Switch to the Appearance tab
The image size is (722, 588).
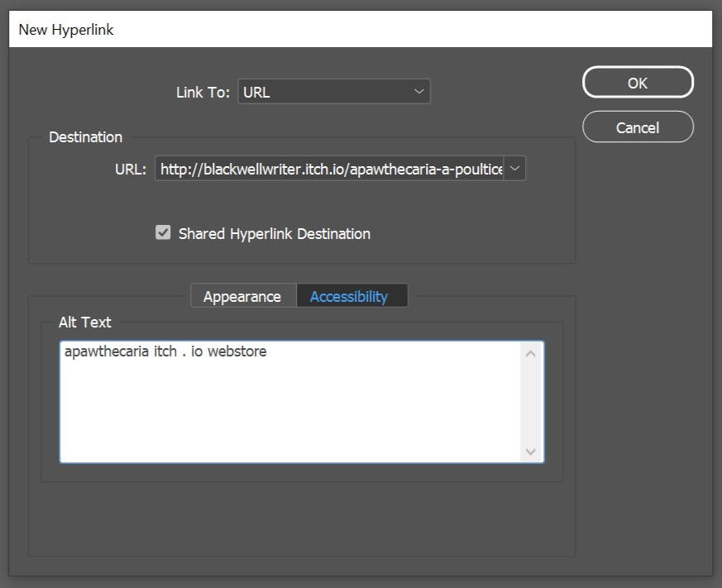242,295
